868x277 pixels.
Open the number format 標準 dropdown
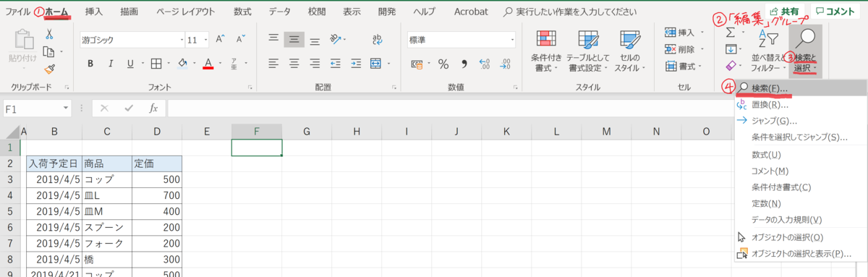point(512,40)
